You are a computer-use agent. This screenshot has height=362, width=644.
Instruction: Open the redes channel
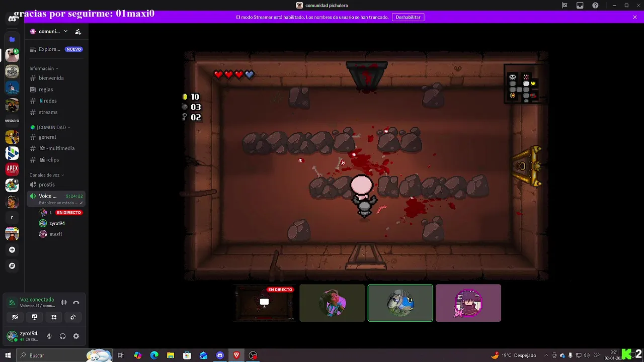[x=55, y=101]
